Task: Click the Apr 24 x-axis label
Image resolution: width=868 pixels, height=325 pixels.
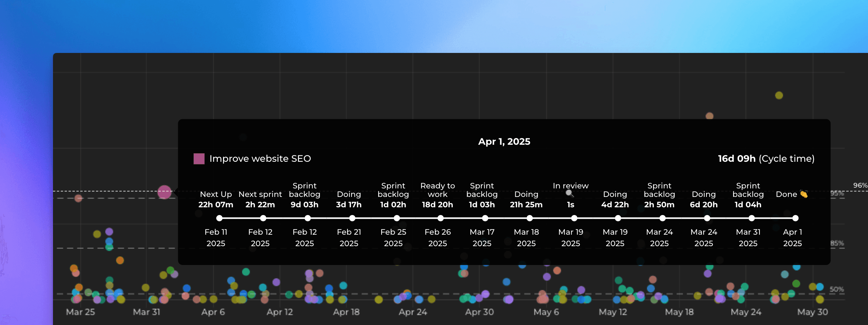Action: point(413,312)
